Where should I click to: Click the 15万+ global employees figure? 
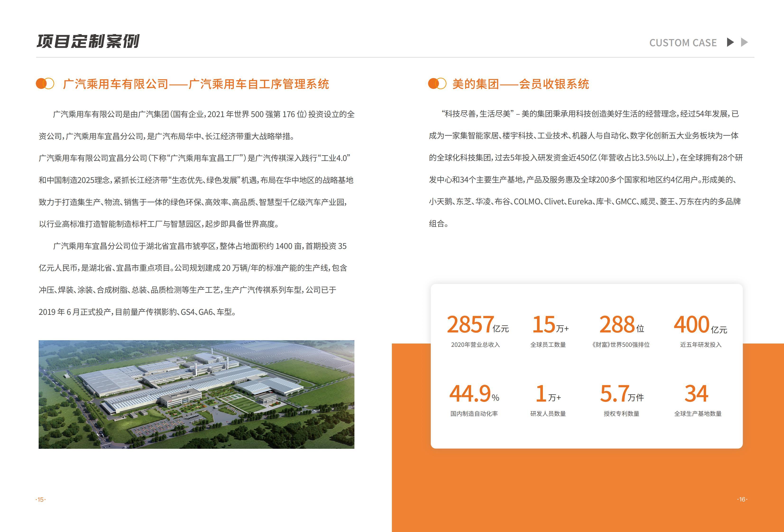point(551,324)
